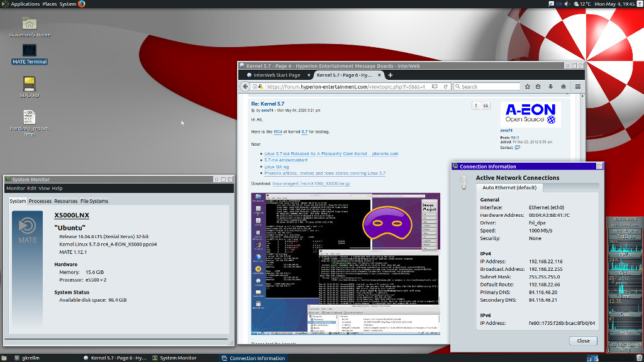Reload the page in InterWeb browser
The width and height of the screenshot is (644, 362).
point(445,87)
